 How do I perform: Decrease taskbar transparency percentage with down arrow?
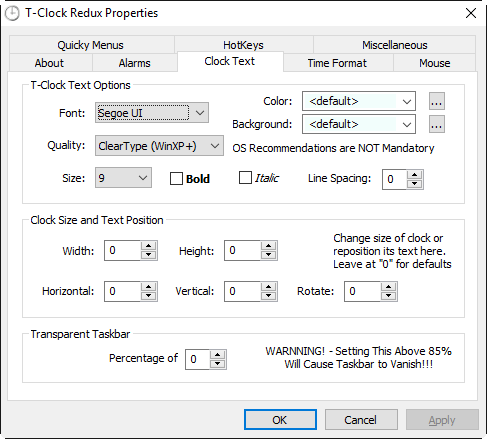tap(218, 363)
